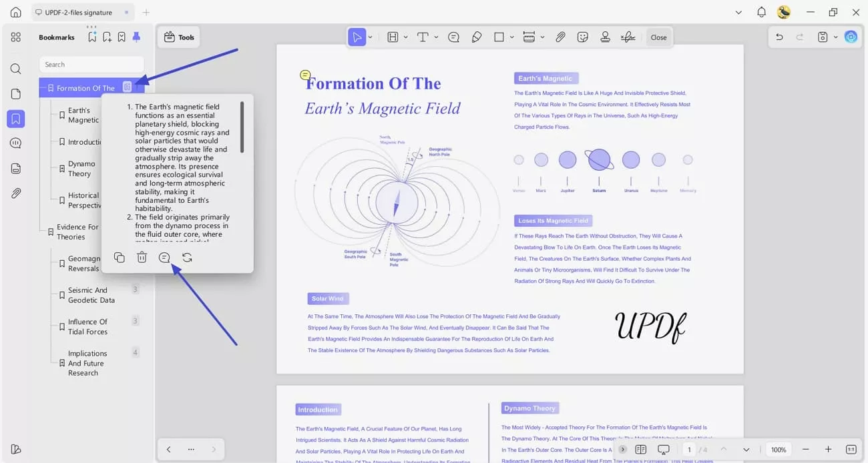Click the save icon
Viewport: 868px width, 463px height.
(x=823, y=37)
